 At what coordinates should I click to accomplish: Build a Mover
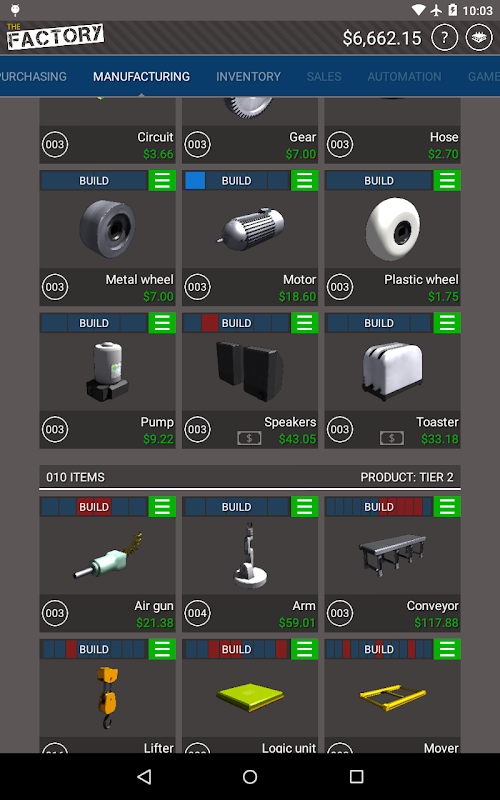click(379, 649)
